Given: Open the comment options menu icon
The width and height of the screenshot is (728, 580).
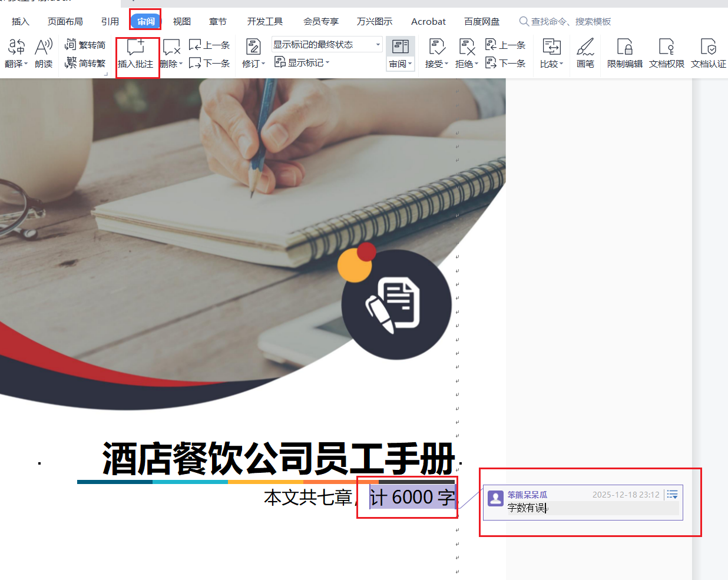Looking at the screenshot, I should coord(672,495).
